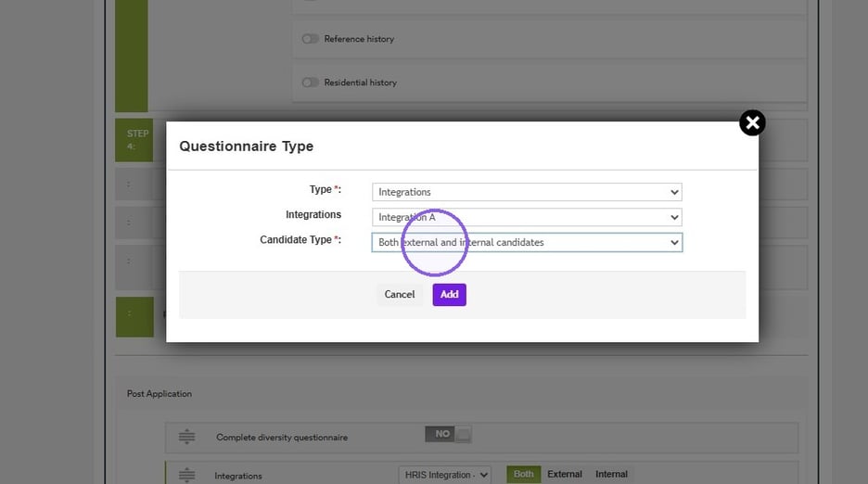
Task: Toggle Complete diversity questionnaire NO switch
Action: tap(449, 434)
